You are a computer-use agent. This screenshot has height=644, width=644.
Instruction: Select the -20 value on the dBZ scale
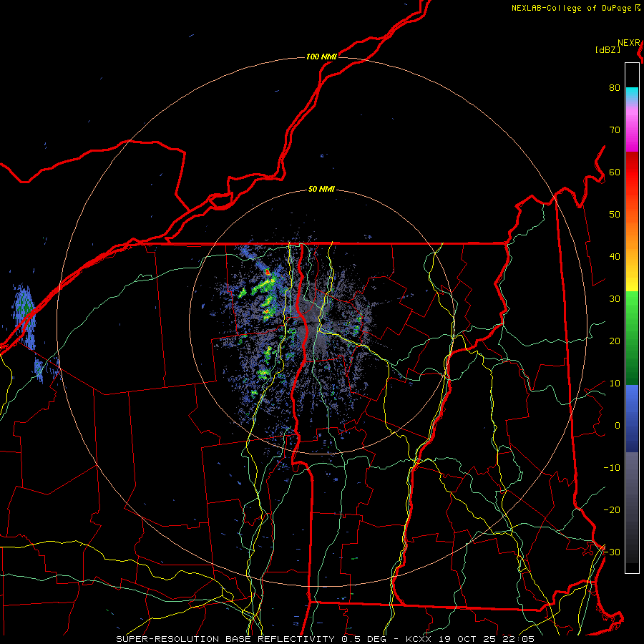(612, 510)
